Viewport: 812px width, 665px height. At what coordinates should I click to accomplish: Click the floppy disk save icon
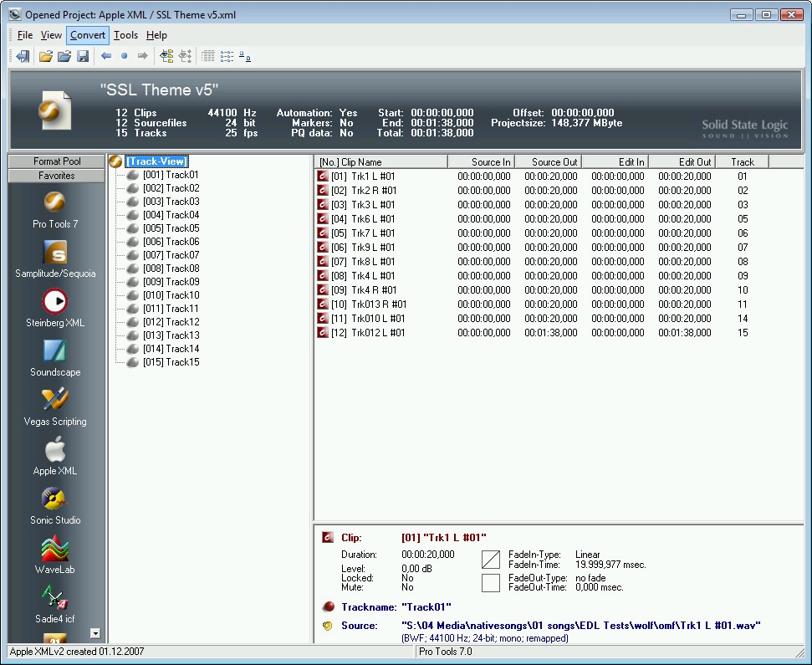pos(83,56)
